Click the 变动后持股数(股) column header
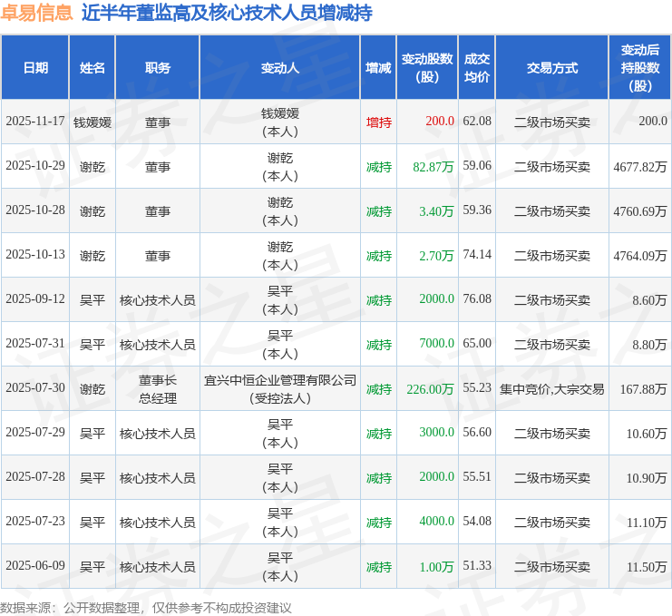The height and width of the screenshot is (616, 672). 639,68
